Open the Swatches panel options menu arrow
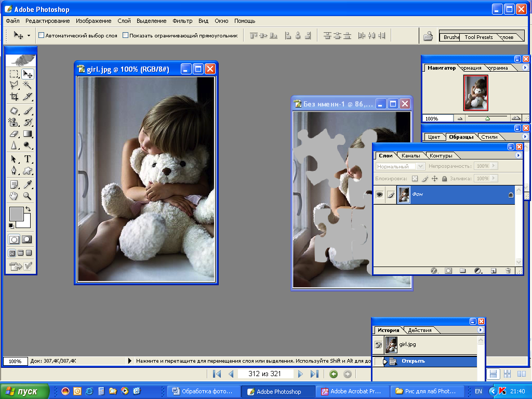The height and width of the screenshot is (399, 532). 525,137
